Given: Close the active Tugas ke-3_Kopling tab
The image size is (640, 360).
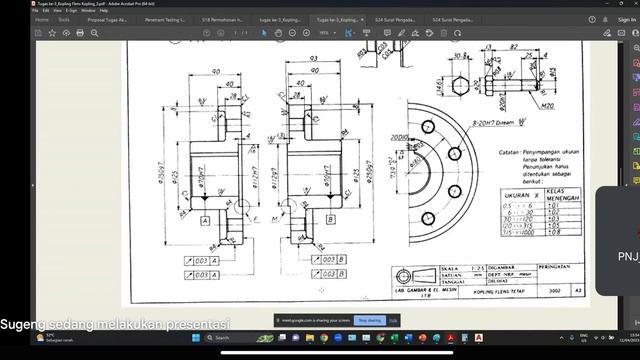Looking at the screenshot, I should click(362, 20).
